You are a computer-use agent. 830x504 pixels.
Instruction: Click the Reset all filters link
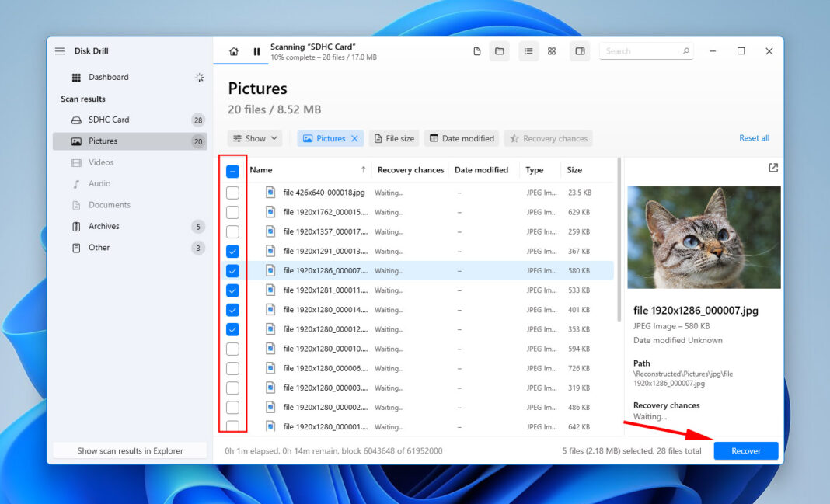click(x=754, y=137)
